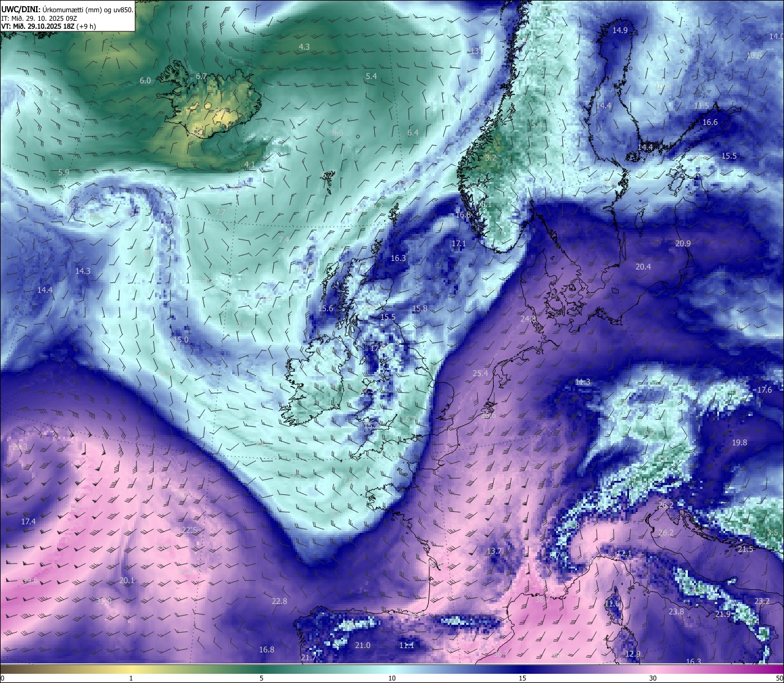Click the value 17.1 near southern Norway
The image size is (784, 683).
point(459,244)
